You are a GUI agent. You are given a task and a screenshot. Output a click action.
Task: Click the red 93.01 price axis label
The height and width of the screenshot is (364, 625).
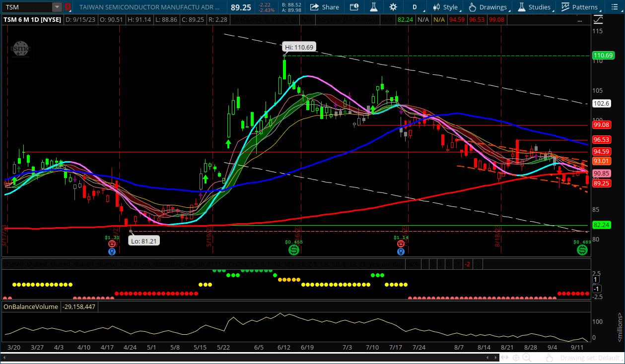pos(602,161)
